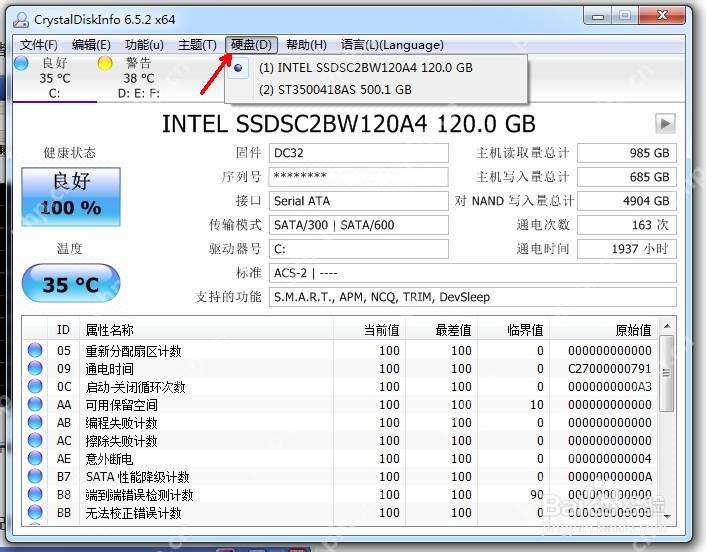Click the 当前值 column header
This screenshot has height=552, width=706.
click(370, 330)
